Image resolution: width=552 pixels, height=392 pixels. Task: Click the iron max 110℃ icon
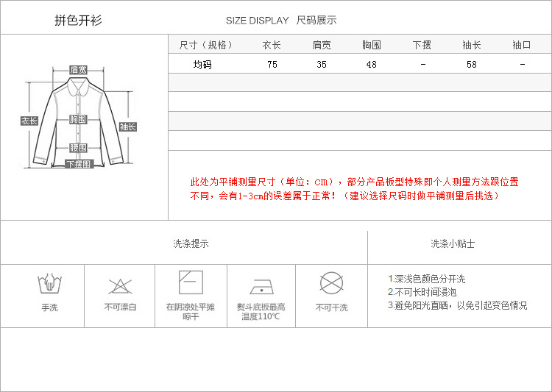261,286
